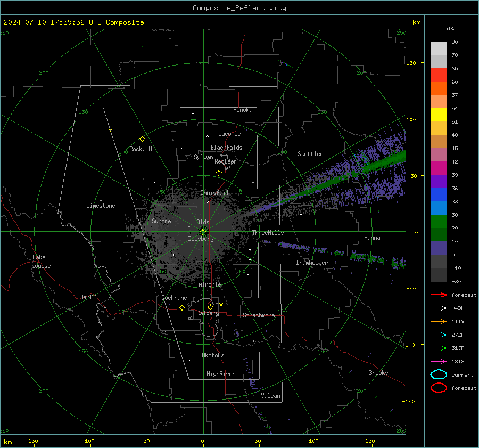Select the Okotoks label

pyautogui.click(x=213, y=355)
